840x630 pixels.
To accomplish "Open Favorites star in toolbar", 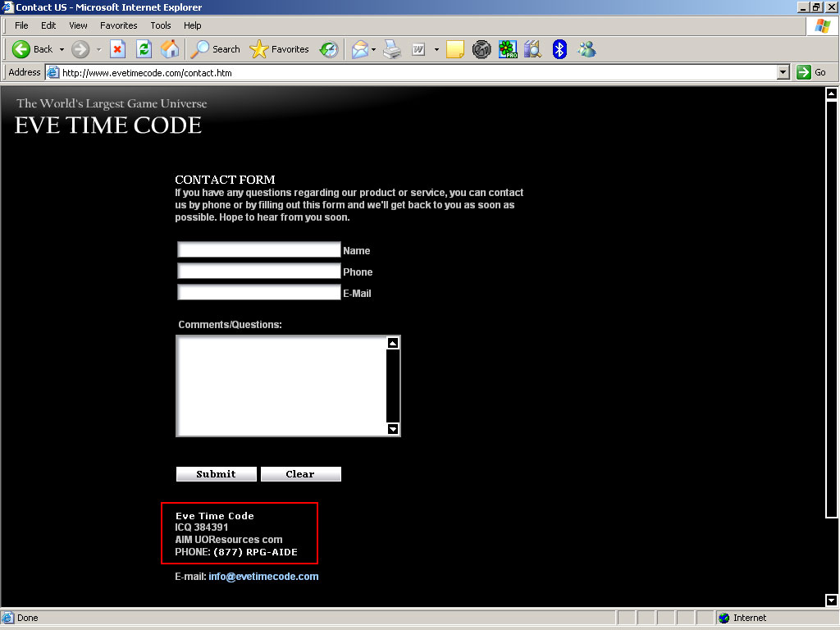I will pos(258,49).
